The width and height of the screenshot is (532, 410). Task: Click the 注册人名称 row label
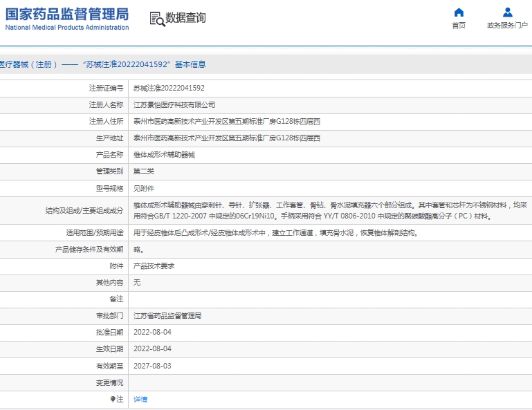pyautogui.click(x=107, y=105)
